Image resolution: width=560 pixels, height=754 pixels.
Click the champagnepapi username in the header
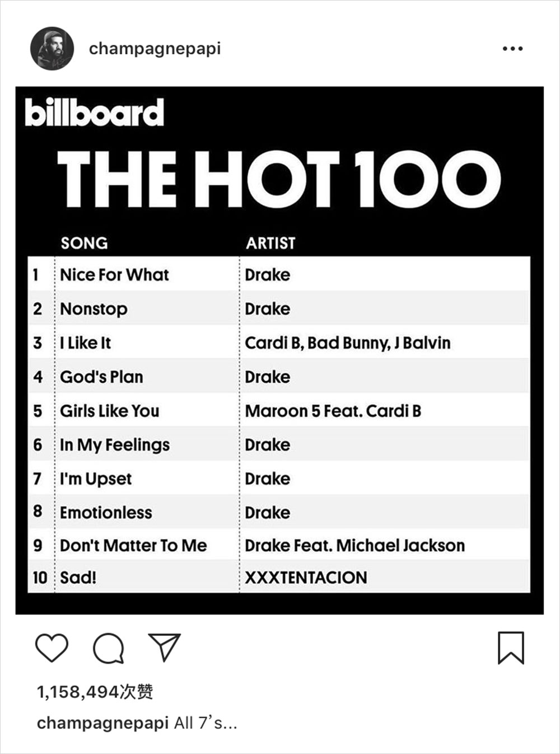[155, 49]
